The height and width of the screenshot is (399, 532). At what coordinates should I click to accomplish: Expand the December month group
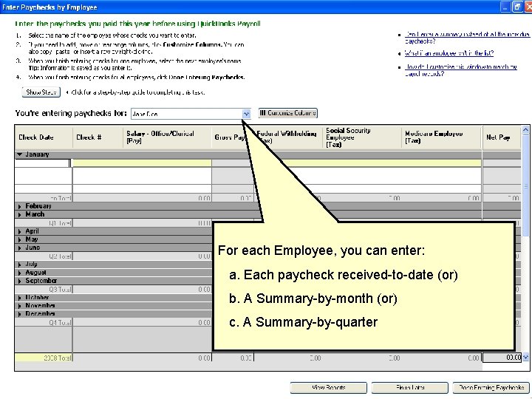(20, 314)
